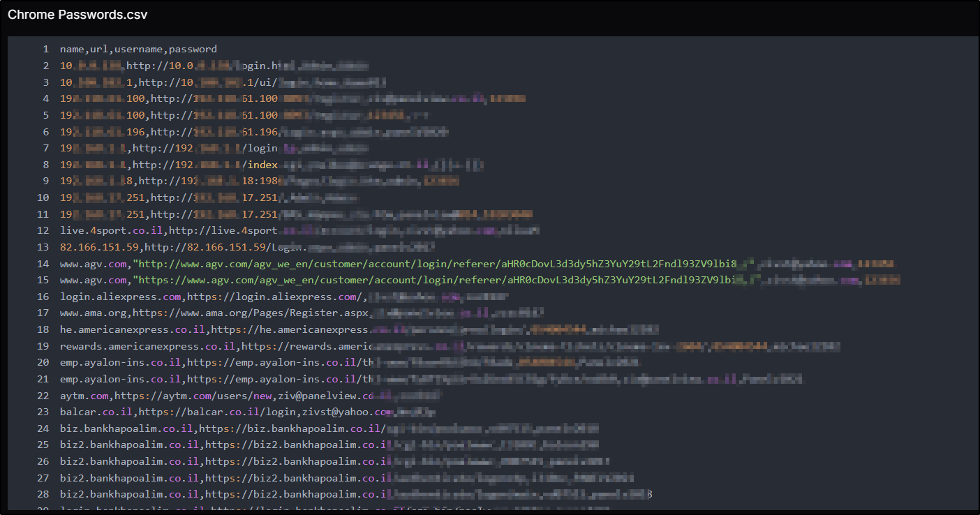Select the row starting with 82.166.151.59
The height and width of the screenshot is (515, 980).
pyautogui.click(x=248, y=247)
